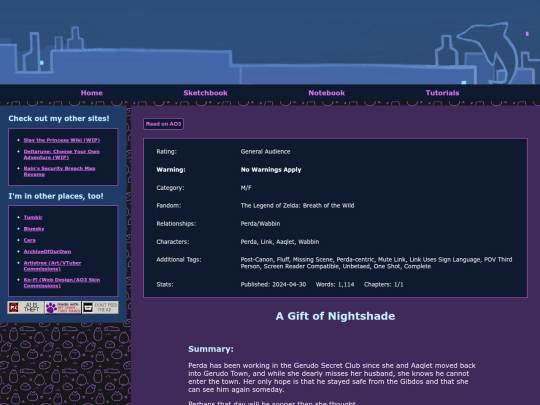Viewport: 540px width, 405px height.
Task: Click the M/F category value
Action: click(x=246, y=188)
